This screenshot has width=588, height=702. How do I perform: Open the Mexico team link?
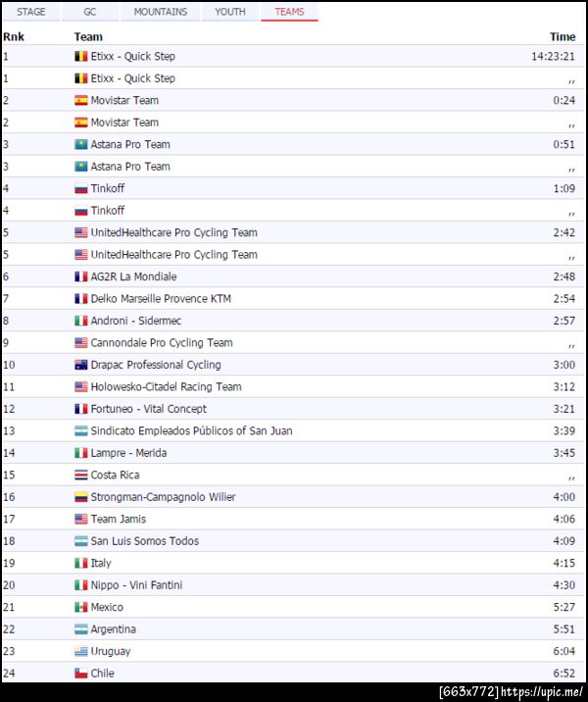[107, 607]
